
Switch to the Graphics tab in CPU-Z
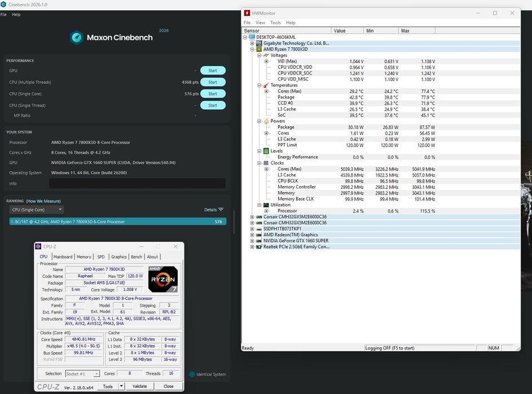click(x=118, y=256)
